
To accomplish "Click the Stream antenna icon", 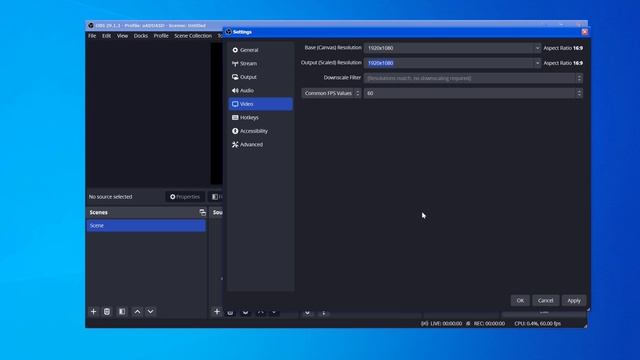I will pos(235,63).
